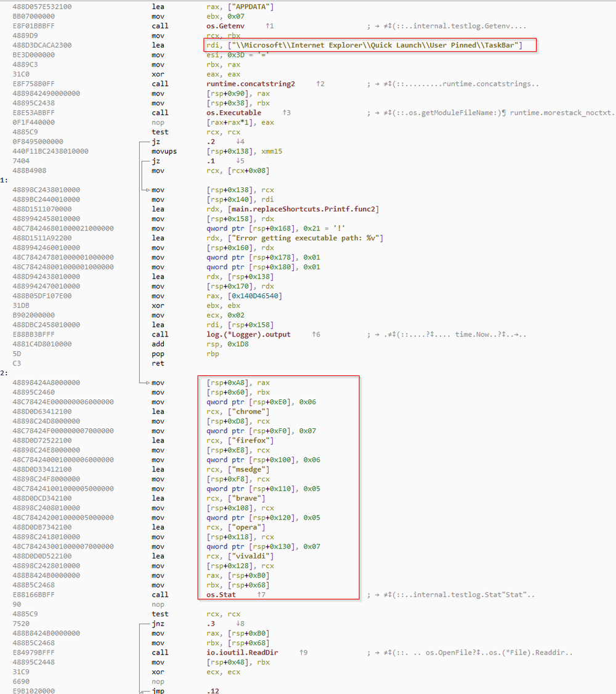Select operand [rsp+0x48], rbx
The width and height of the screenshot is (616, 694).
238,663
